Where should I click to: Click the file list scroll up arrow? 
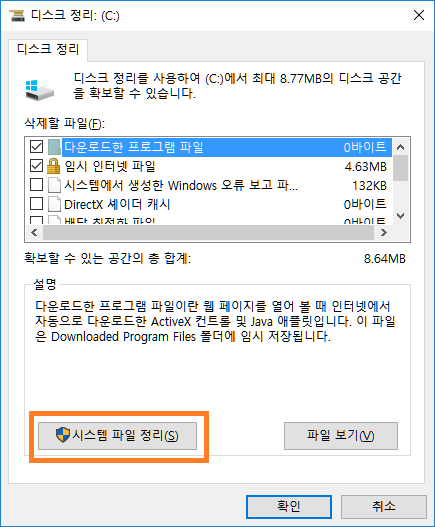pyautogui.click(x=400, y=147)
